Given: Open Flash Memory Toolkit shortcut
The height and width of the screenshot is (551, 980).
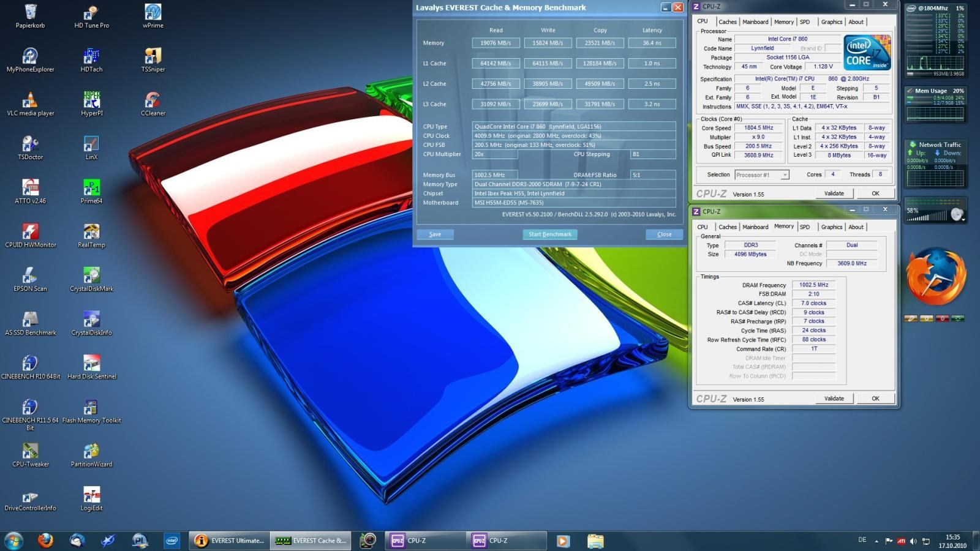Looking at the screenshot, I should coord(91,412).
